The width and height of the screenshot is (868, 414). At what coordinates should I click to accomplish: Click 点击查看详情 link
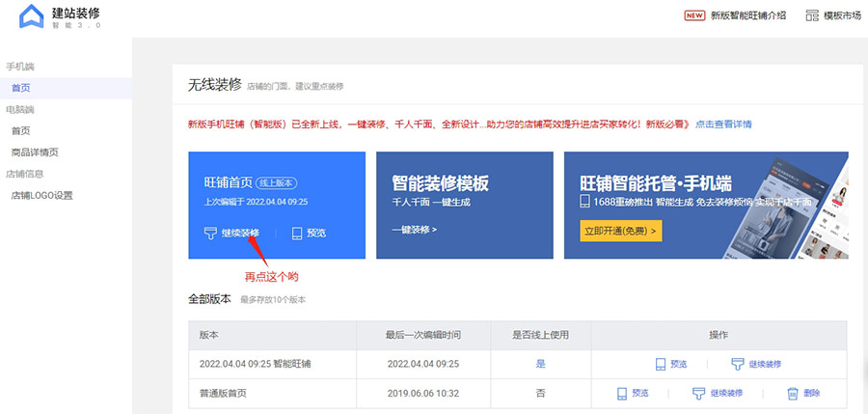click(723, 124)
